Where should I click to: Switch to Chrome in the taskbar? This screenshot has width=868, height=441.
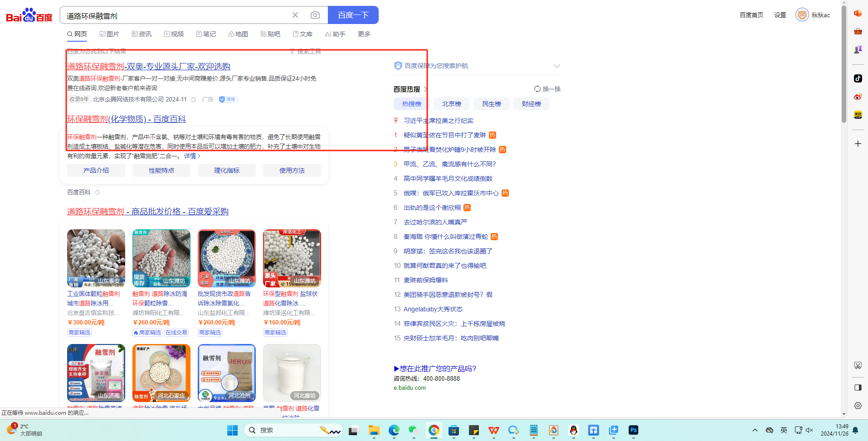[434, 430]
